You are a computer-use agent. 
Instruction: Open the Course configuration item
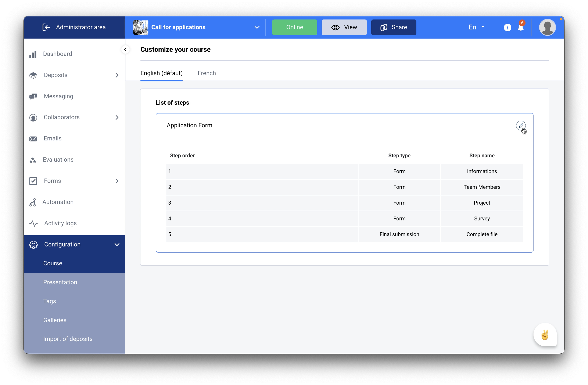pos(74,263)
